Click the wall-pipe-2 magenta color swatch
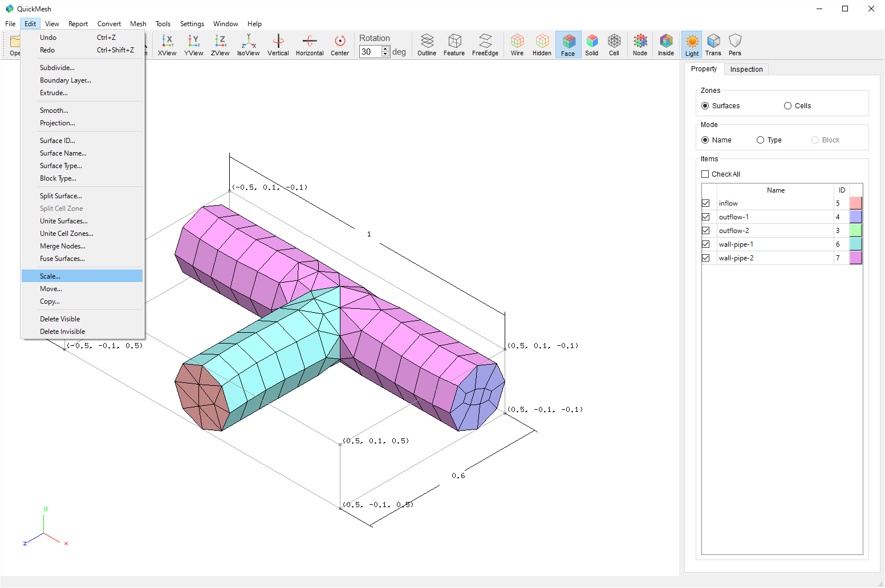 855,258
